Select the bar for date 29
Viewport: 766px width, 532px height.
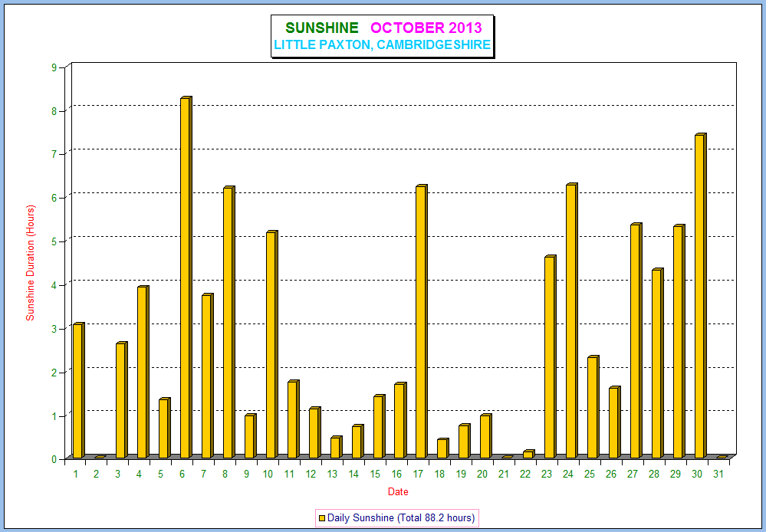(679, 341)
